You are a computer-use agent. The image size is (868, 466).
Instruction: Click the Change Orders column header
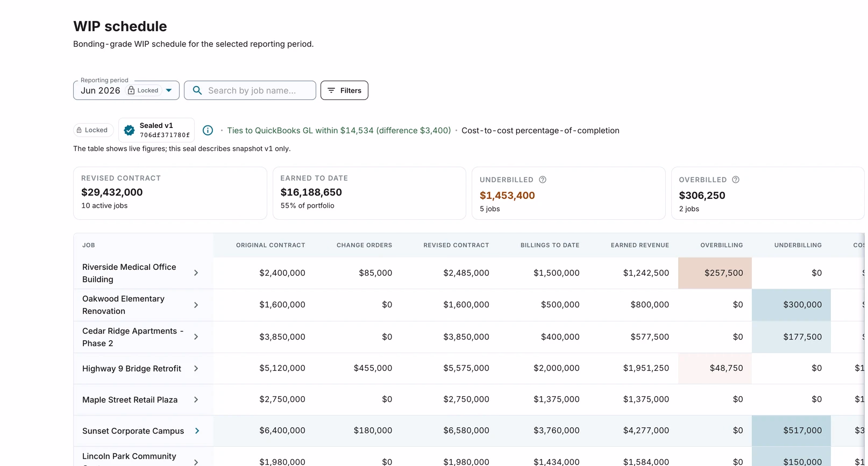pyautogui.click(x=364, y=245)
